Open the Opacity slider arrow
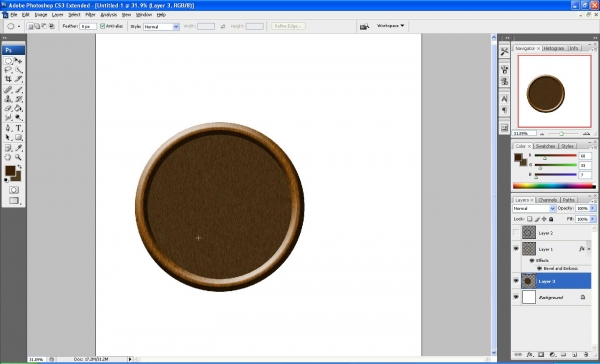Screen dimensions: 600x364 click(593, 208)
